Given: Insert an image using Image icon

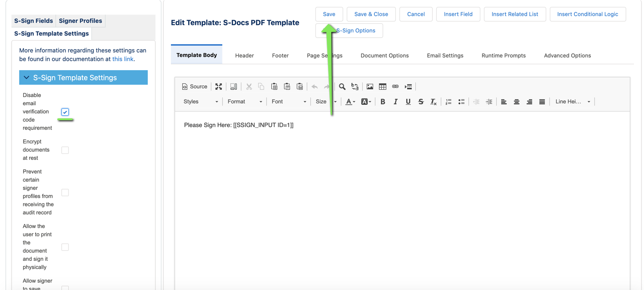Looking at the screenshot, I should pos(370,86).
